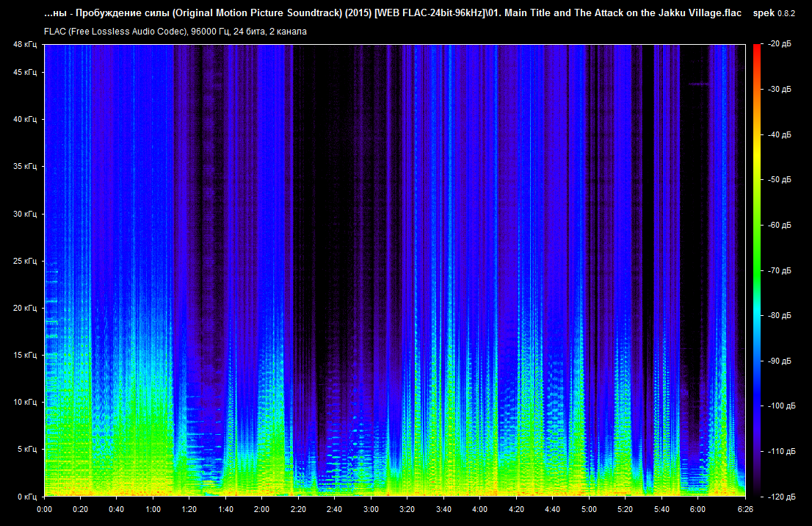This screenshot has width=812, height=526.
Task: Click the FLAC codec info line
Action: point(175,32)
